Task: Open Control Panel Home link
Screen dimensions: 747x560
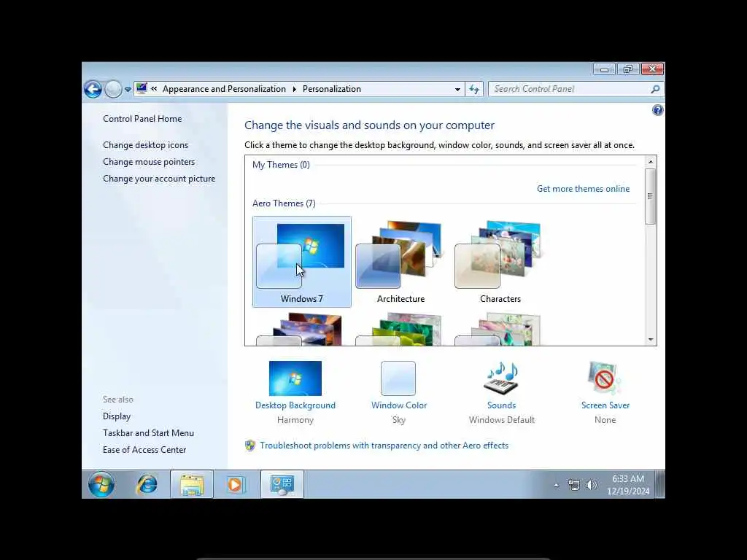Action: coord(142,119)
